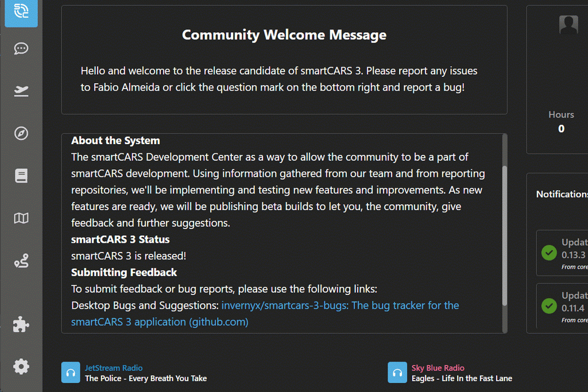
Task: Click the About the System scrollbar
Action: coord(505,235)
